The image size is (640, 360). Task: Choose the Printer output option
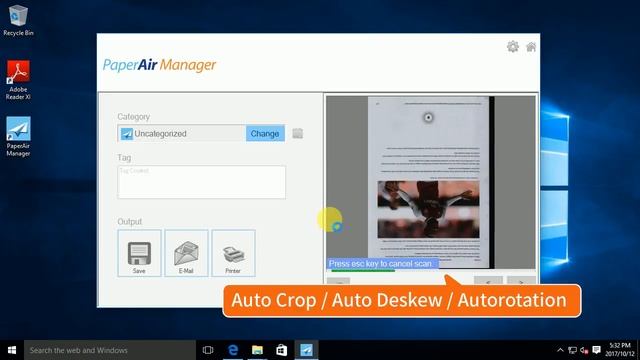pyautogui.click(x=233, y=253)
